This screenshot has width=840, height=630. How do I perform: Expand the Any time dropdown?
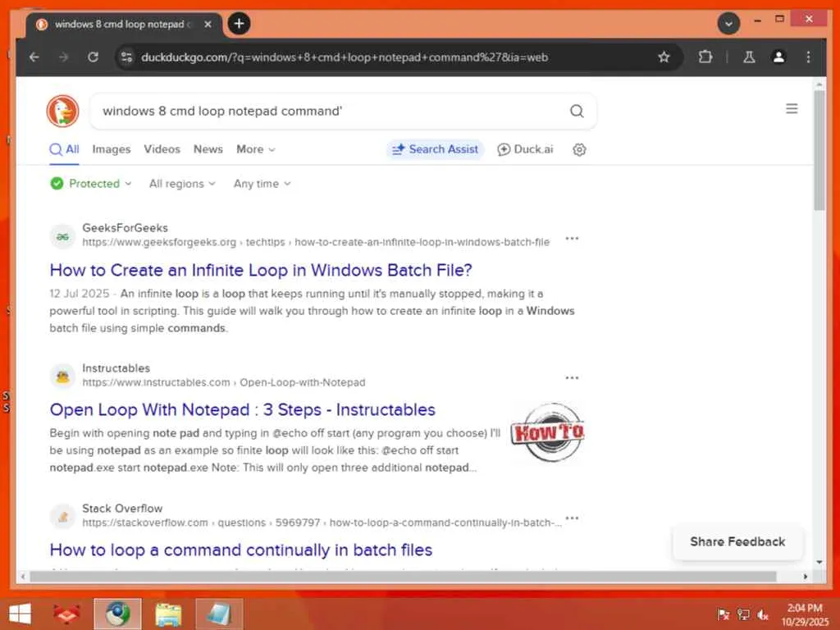pos(262,184)
